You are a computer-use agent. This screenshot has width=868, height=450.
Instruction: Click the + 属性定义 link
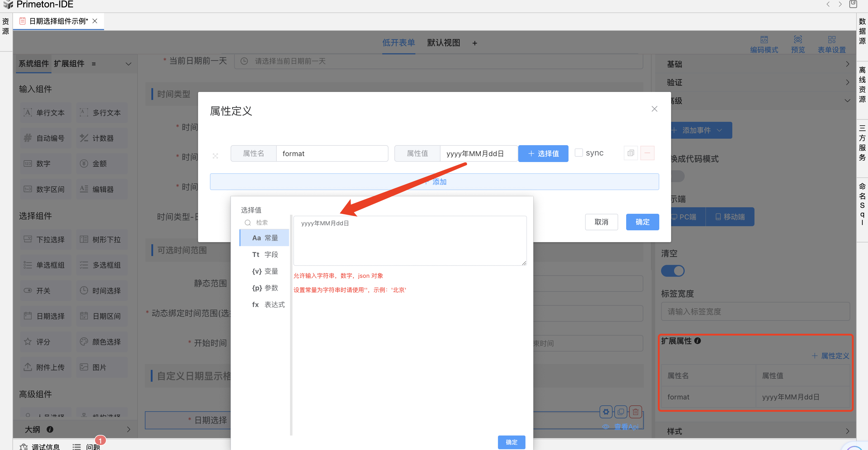click(830, 356)
